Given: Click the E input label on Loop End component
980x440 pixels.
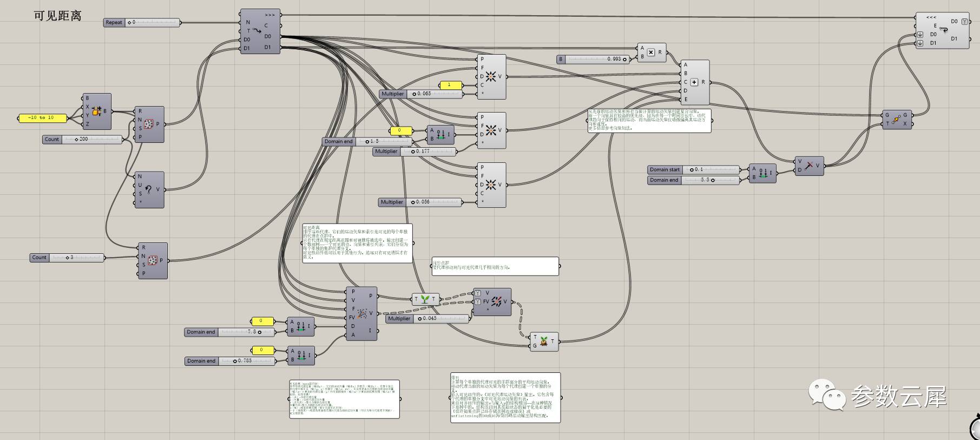Looking at the screenshot, I should (x=935, y=26).
